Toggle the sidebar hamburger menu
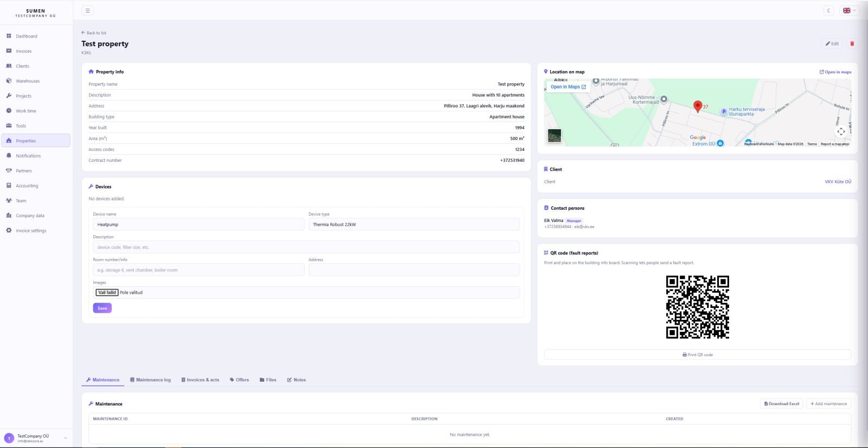Viewport: 868px width, 448px height. pyautogui.click(x=87, y=10)
